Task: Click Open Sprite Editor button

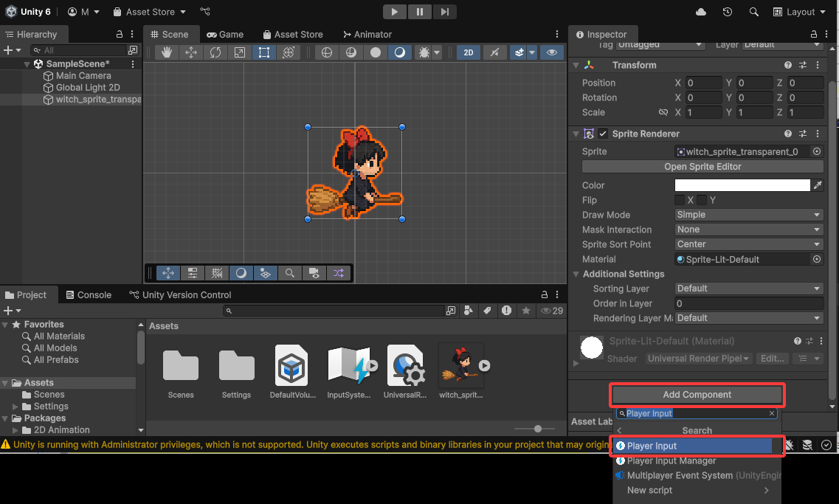Action: pyautogui.click(x=702, y=166)
